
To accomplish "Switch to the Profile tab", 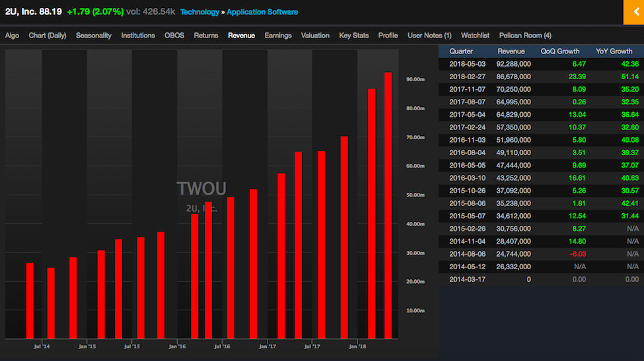I will (388, 36).
